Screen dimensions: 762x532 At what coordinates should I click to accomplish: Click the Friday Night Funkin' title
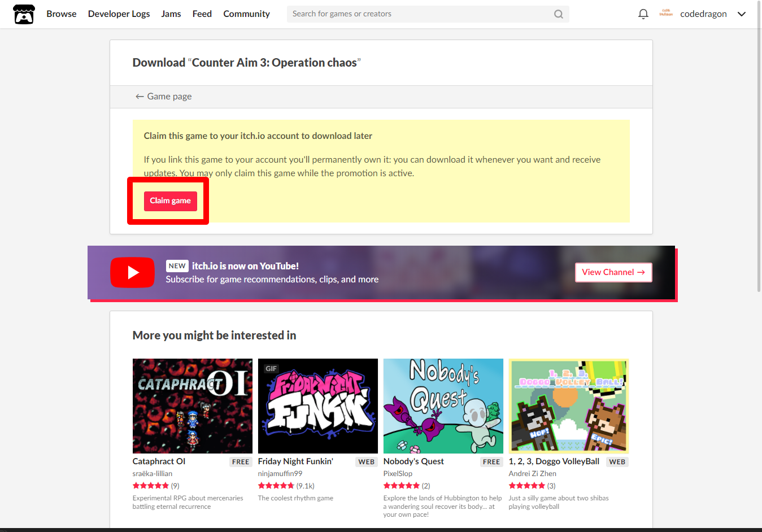(x=295, y=461)
